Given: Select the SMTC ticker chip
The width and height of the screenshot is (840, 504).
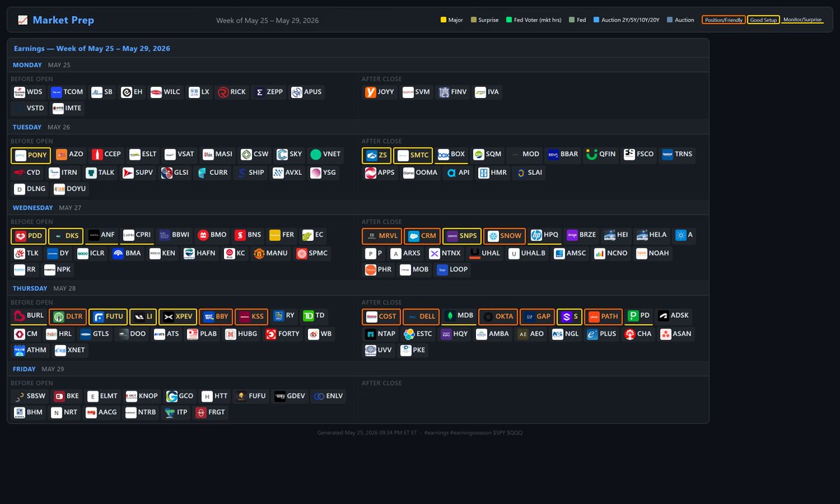Looking at the screenshot, I should tap(413, 155).
